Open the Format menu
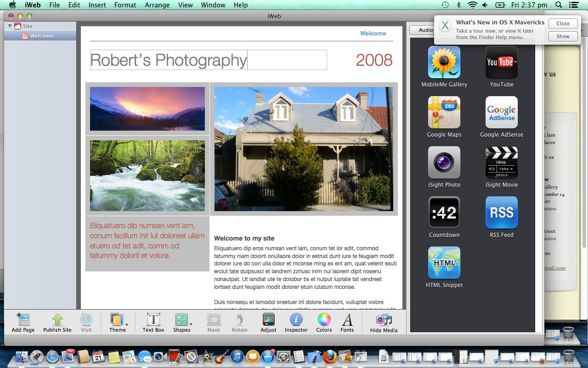588x368 pixels. pos(125,5)
